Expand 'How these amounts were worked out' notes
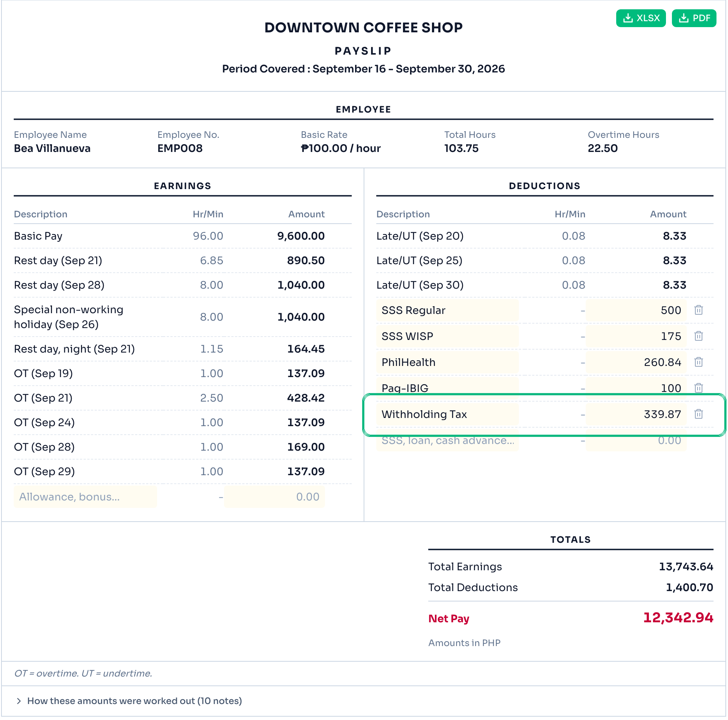The width and height of the screenshot is (728, 720). coord(129,701)
